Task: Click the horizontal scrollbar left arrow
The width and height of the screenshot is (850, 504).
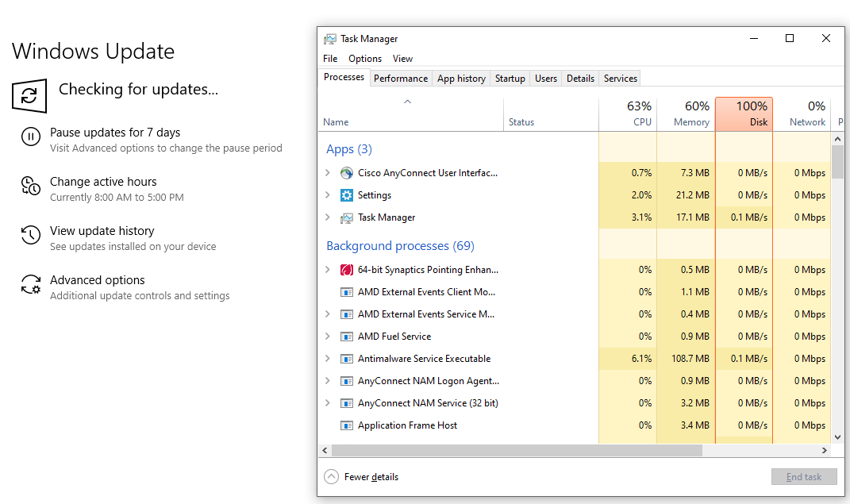Action: tap(325, 450)
